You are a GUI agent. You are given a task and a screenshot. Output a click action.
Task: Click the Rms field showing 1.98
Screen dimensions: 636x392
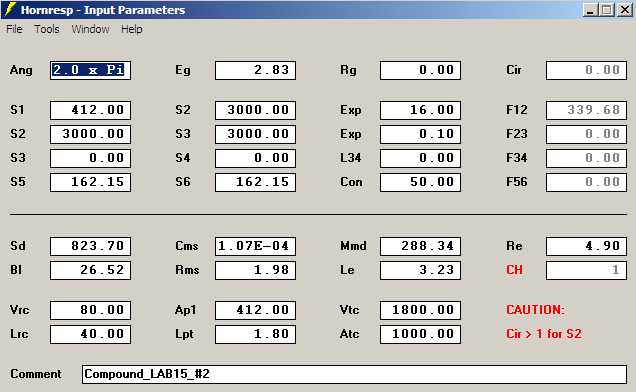[x=255, y=270]
